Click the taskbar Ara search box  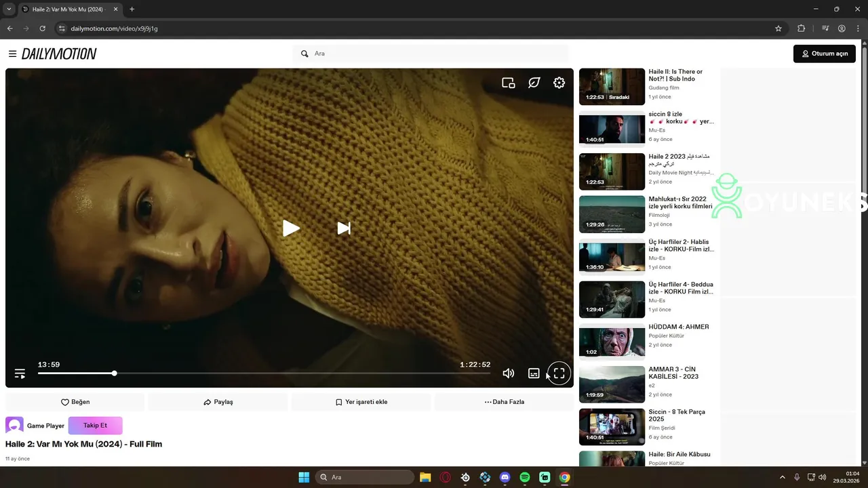coord(365,477)
